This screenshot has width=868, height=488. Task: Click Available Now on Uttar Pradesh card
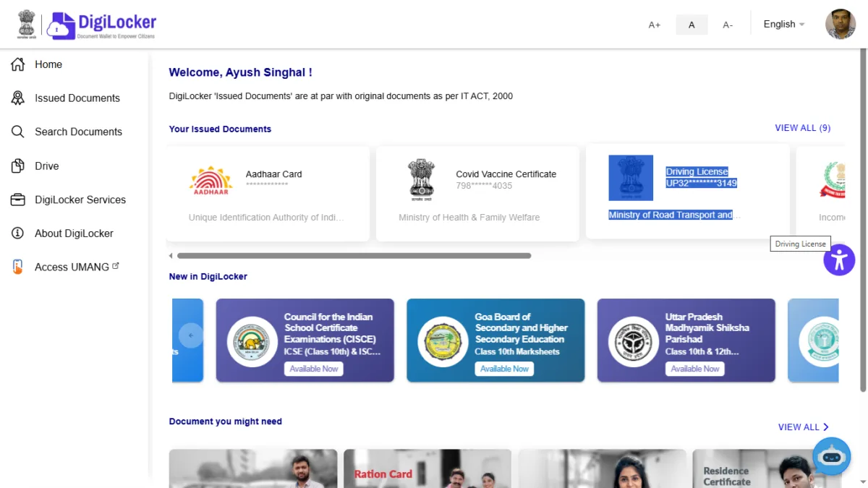[695, 369]
